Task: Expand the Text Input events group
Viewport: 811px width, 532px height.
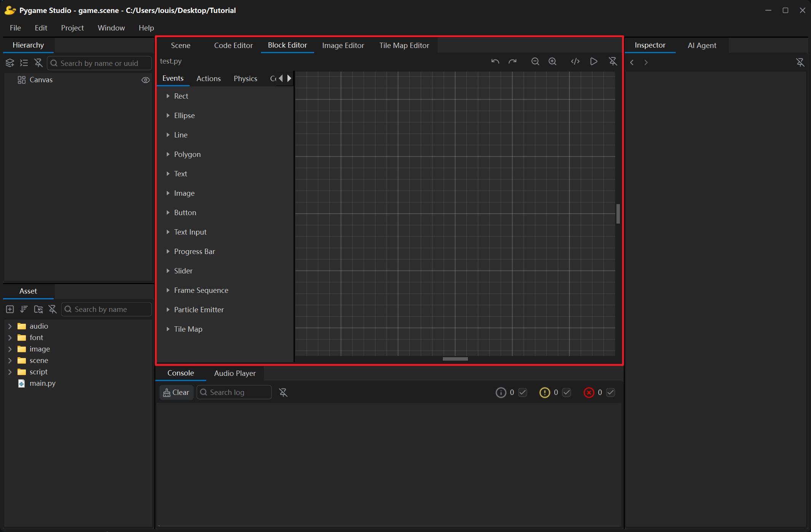Action: point(168,232)
